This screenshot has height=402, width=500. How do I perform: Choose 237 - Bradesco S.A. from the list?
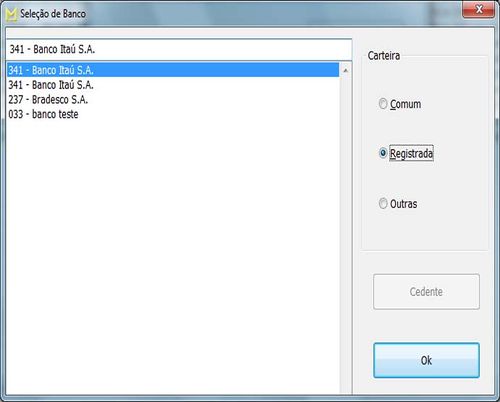coord(173,99)
